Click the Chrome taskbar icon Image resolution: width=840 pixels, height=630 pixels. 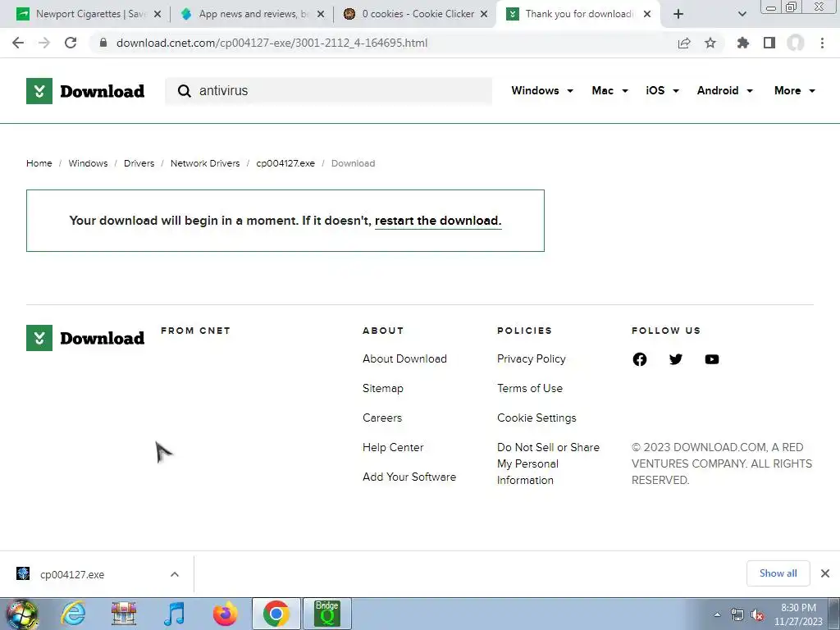[276, 614]
